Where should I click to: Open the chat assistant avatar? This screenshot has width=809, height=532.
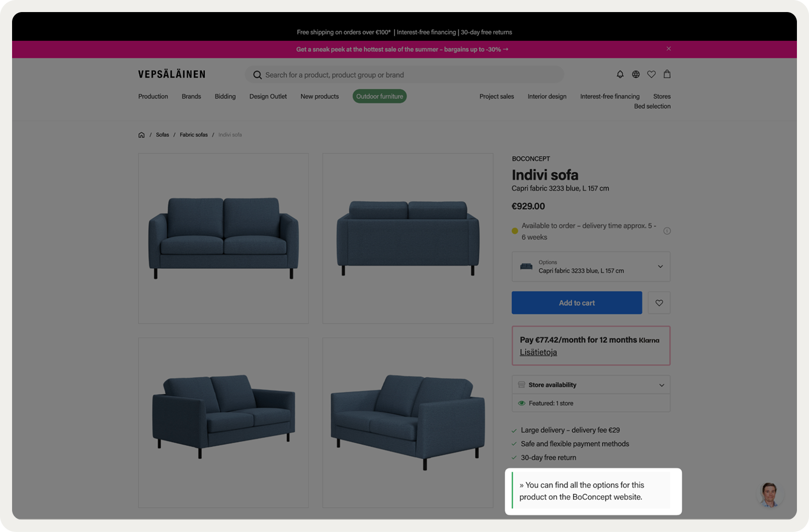click(769, 494)
